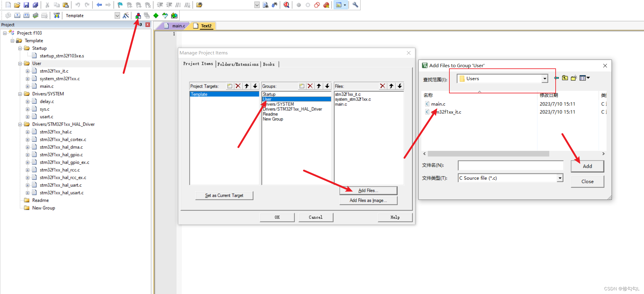Viewport: 644px width, 294px height.
Task: Open Options for Target magic wand icon
Action: [x=126, y=16]
